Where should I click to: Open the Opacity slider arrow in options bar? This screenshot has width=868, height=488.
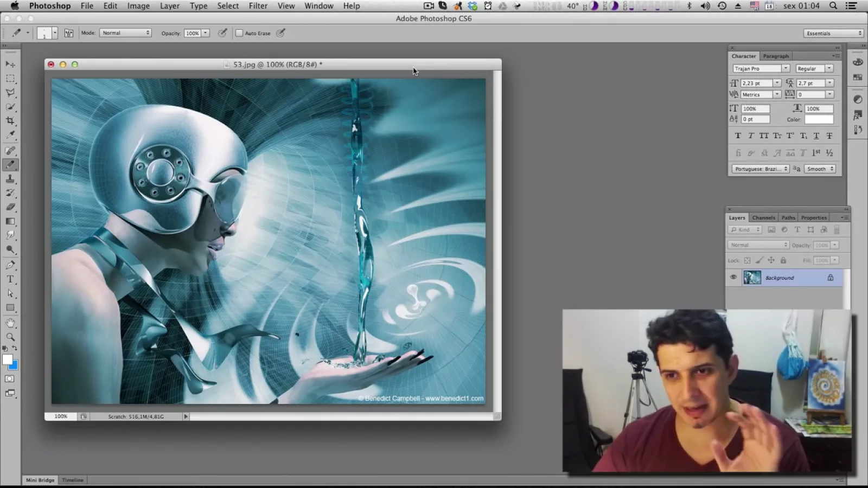pos(206,33)
